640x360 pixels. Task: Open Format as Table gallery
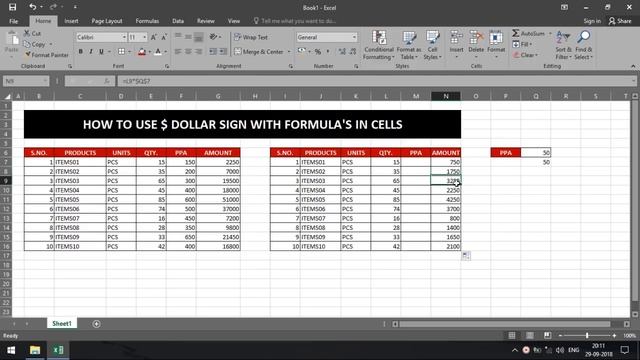pos(409,45)
